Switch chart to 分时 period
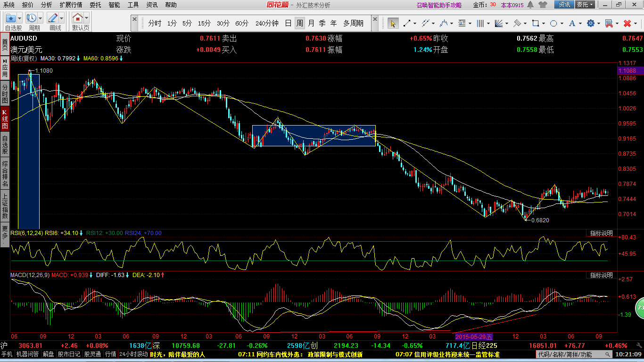This screenshot has width=644, height=362. 155,23
